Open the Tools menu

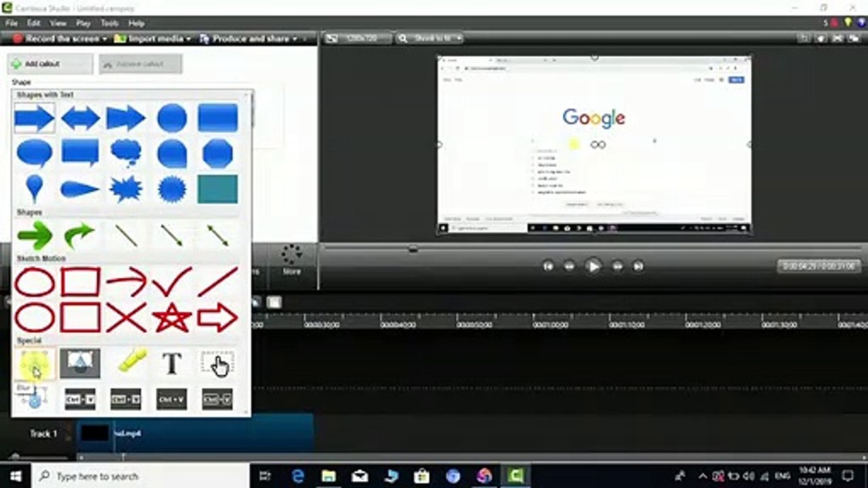[x=110, y=23]
